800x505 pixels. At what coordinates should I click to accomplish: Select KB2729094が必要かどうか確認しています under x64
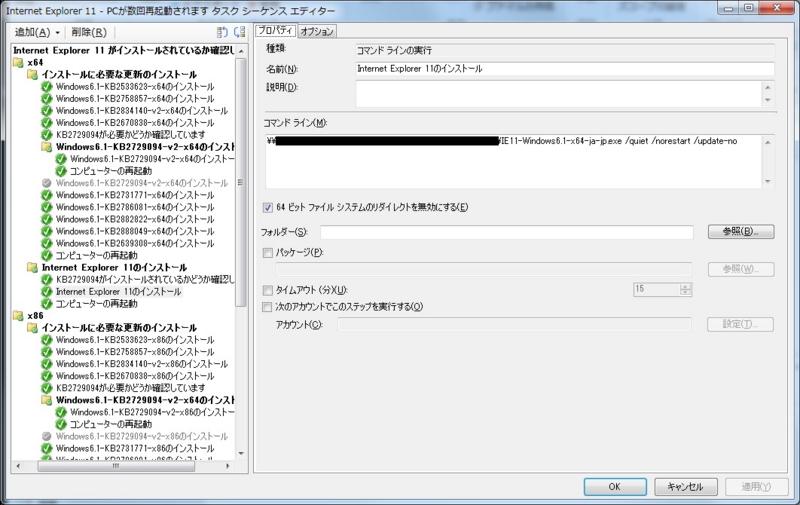tap(131, 135)
